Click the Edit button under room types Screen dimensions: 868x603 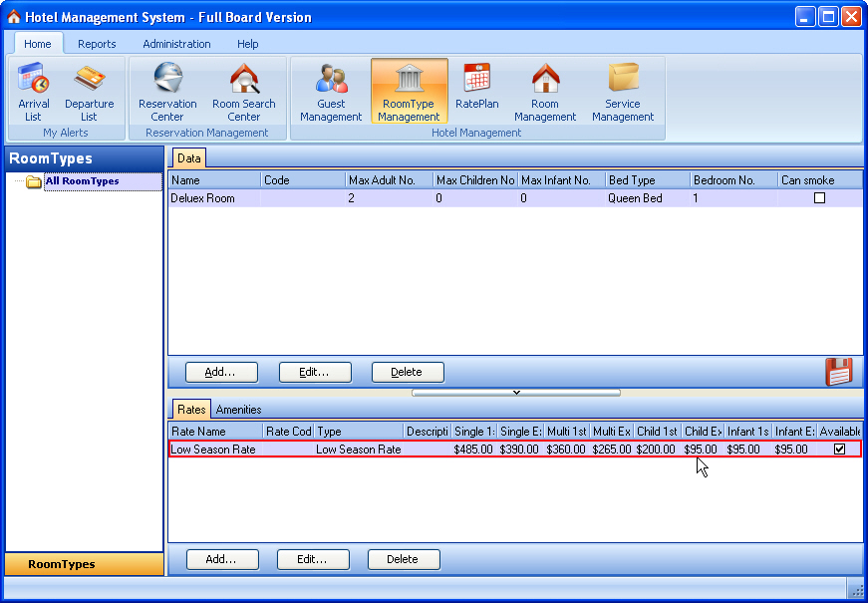tap(315, 372)
